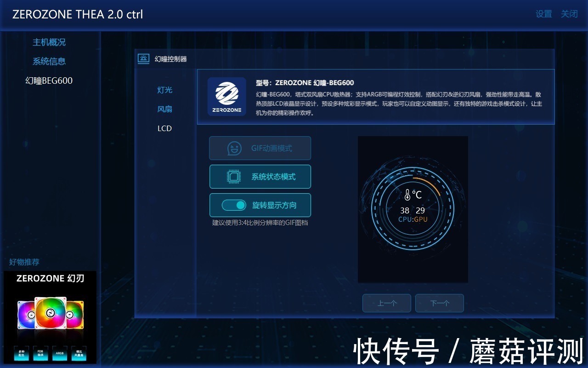Click 关闭 to close the app
Image resolution: width=588 pixels, height=368 pixels.
click(x=569, y=14)
